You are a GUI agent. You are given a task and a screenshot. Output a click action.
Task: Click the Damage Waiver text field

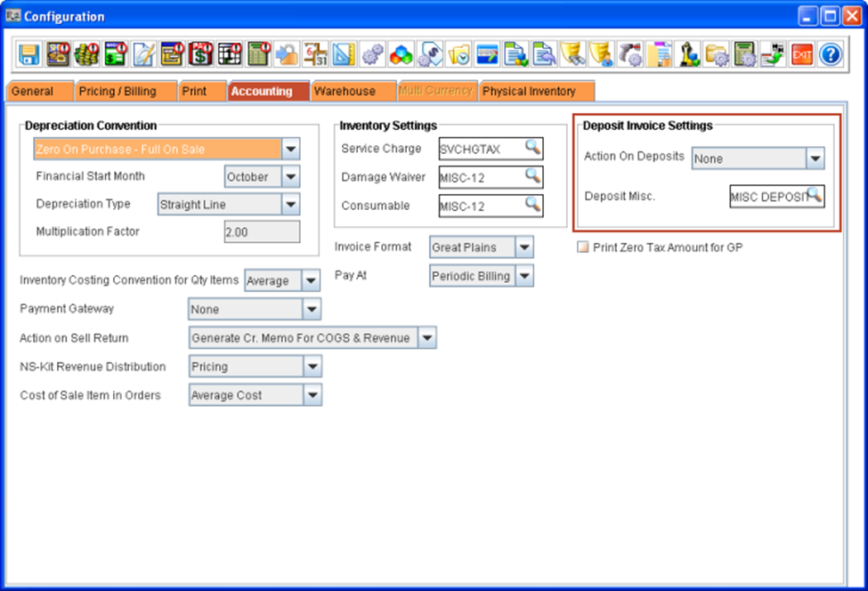point(481,178)
